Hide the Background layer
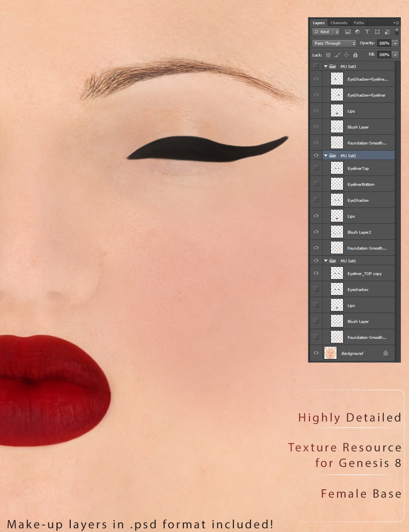This screenshot has width=409, height=532. pos(316,353)
